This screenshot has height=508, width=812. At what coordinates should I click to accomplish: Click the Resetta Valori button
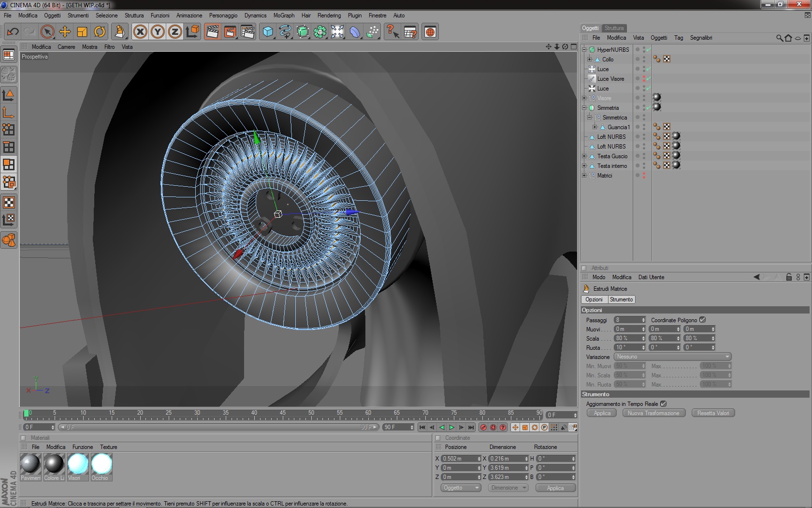click(x=713, y=413)
